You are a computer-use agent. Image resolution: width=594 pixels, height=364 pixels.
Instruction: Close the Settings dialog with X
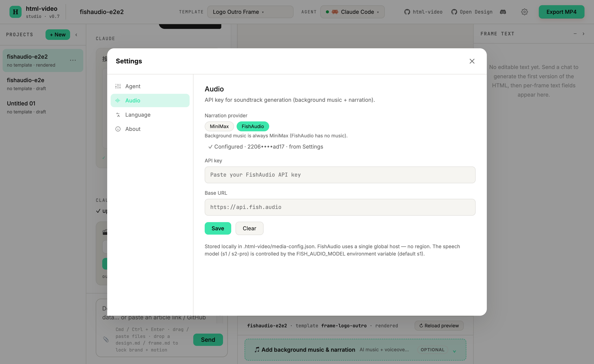(x=472, y=61)
